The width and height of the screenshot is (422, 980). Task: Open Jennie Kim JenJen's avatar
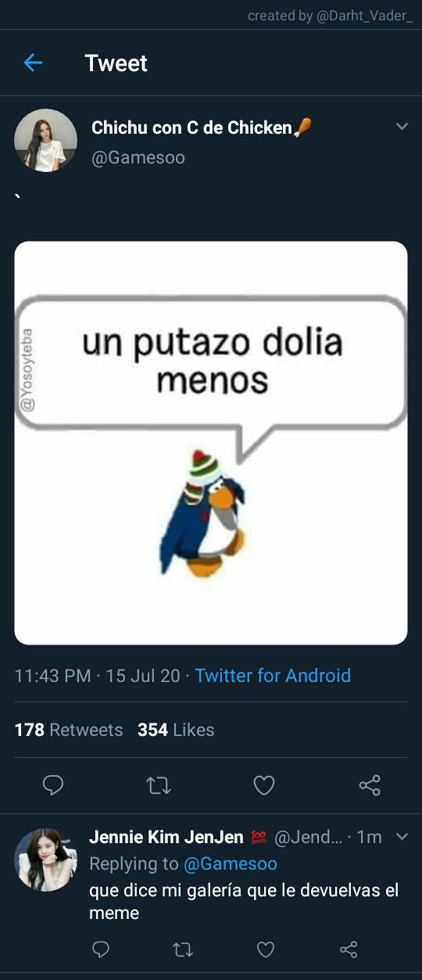pos(45,860)
